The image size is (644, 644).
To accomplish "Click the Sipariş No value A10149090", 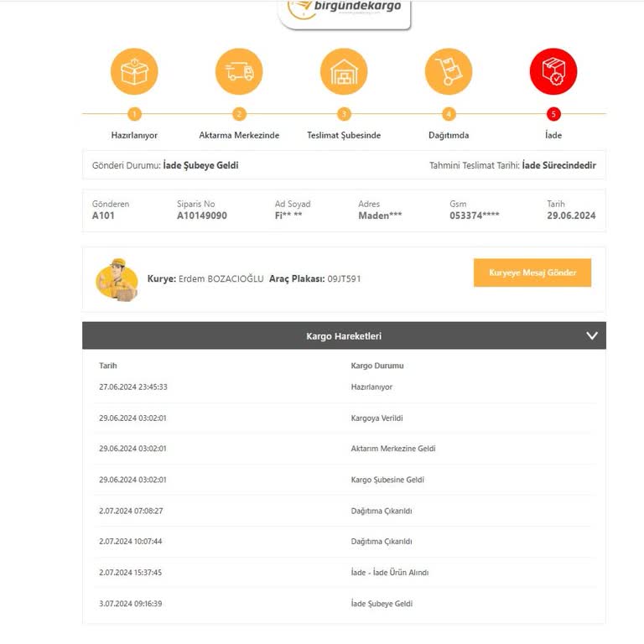I will tap(201, 216).
